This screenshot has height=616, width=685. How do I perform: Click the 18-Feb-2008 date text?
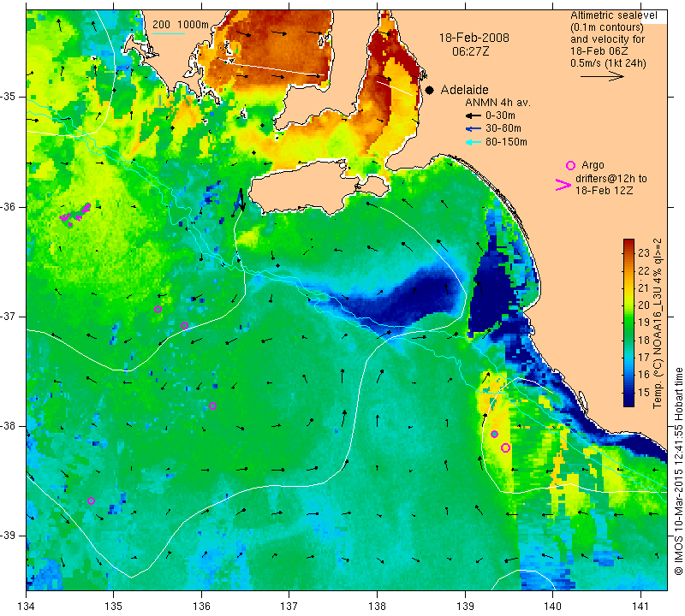tap(474, 38)
